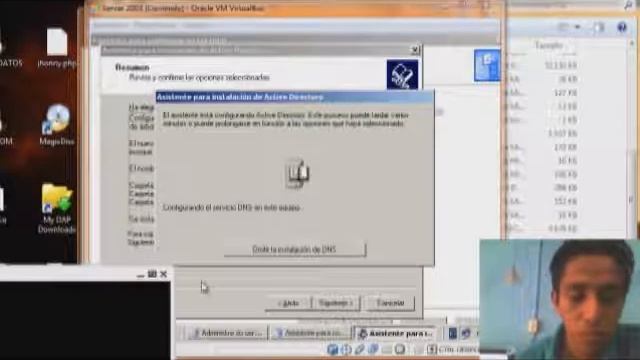Select active bold 'Asistente para i...' taskbar button

tap(395, 333)
